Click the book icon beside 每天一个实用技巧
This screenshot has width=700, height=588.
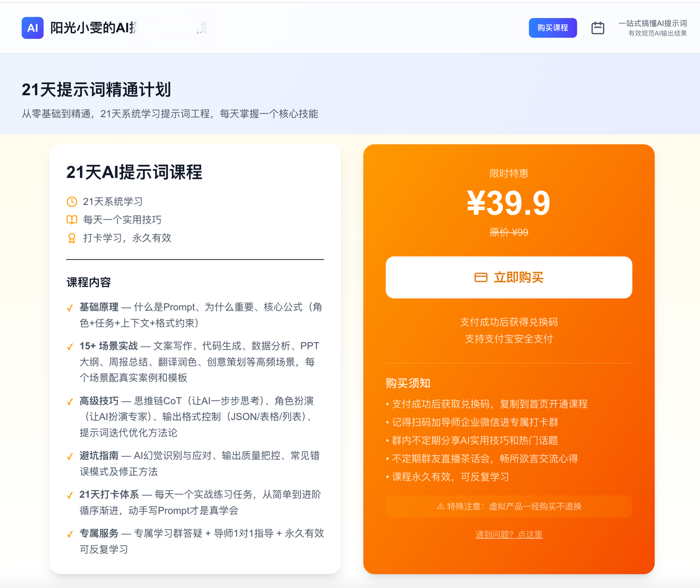click(x=72, y=220)
